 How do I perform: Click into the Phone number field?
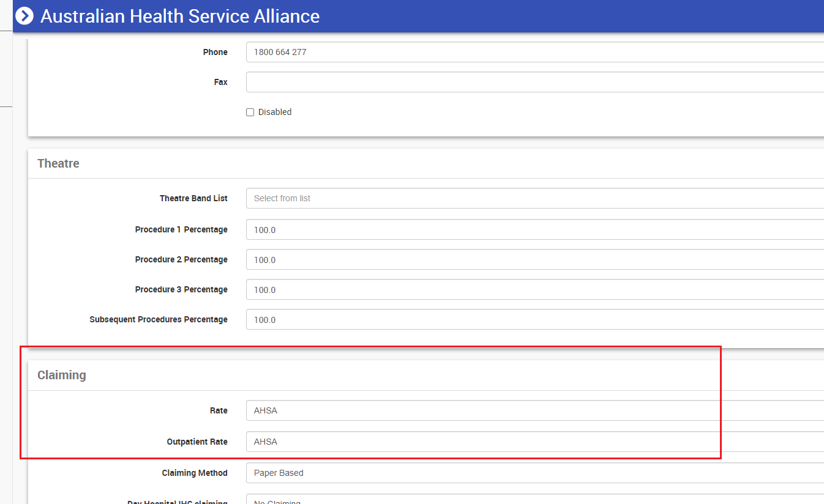pyautogui.click(x=535, y=52)
